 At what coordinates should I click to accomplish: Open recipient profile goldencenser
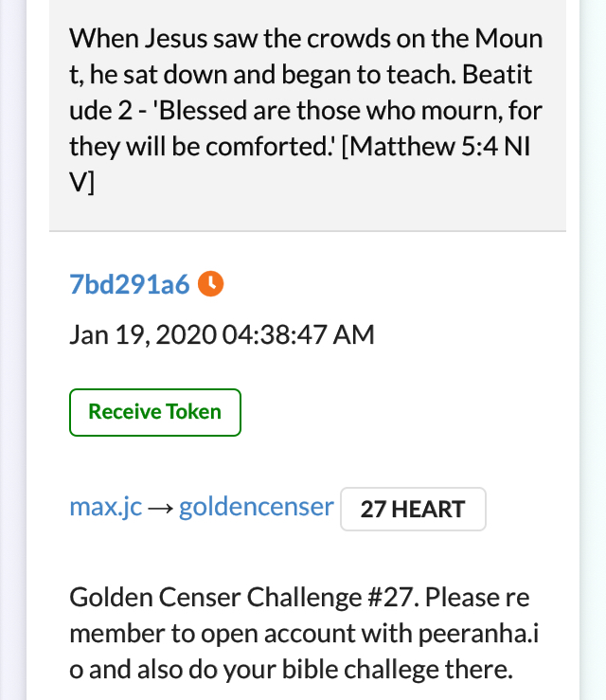pos(257,508)
